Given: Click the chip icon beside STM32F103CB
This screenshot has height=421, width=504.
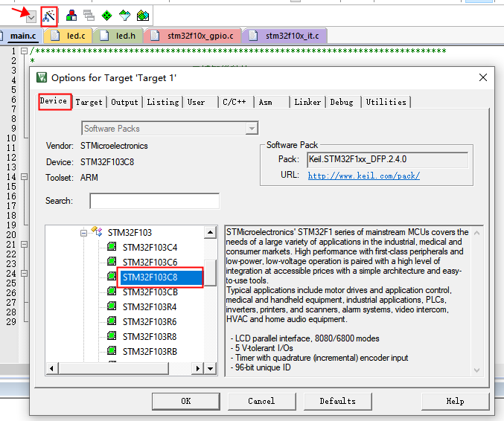Looking at the screenshot, I should click(112, 291).
